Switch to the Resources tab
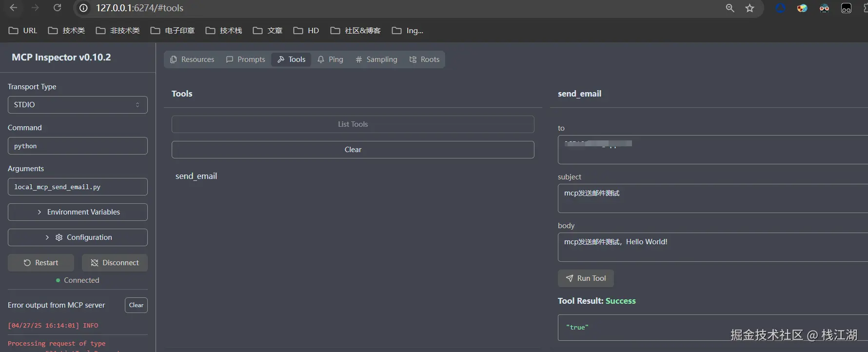868x352 pixels. coord(192,59)
